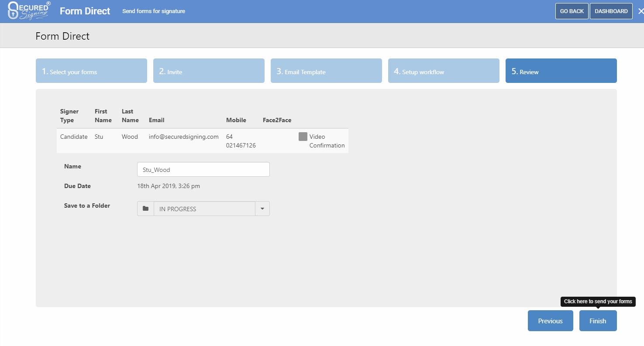The width and height of the screenshot is (644, 346).
Task: Click the folder icon beside IN PROGRESS
Action: click(x=145, y=209)
